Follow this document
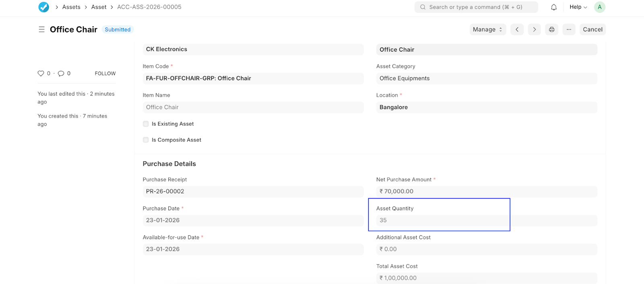The width and height of the screenshot is (644, 284). [105, 73]
